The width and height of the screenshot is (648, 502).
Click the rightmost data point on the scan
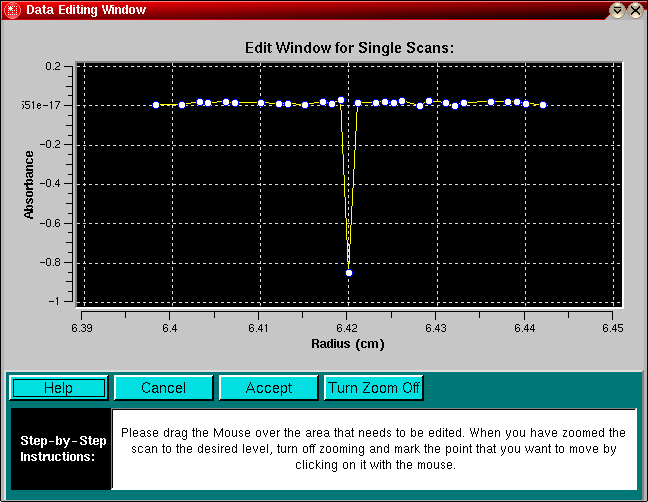click(543, 105)
